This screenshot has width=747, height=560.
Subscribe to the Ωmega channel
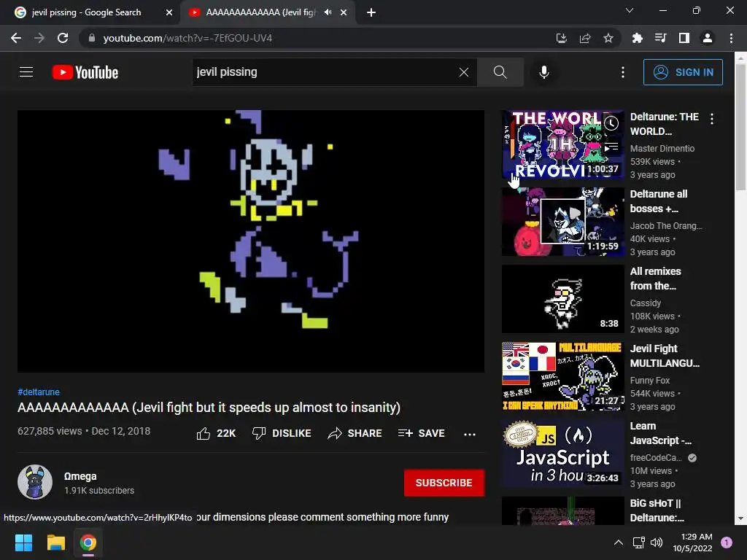point(444,483)
